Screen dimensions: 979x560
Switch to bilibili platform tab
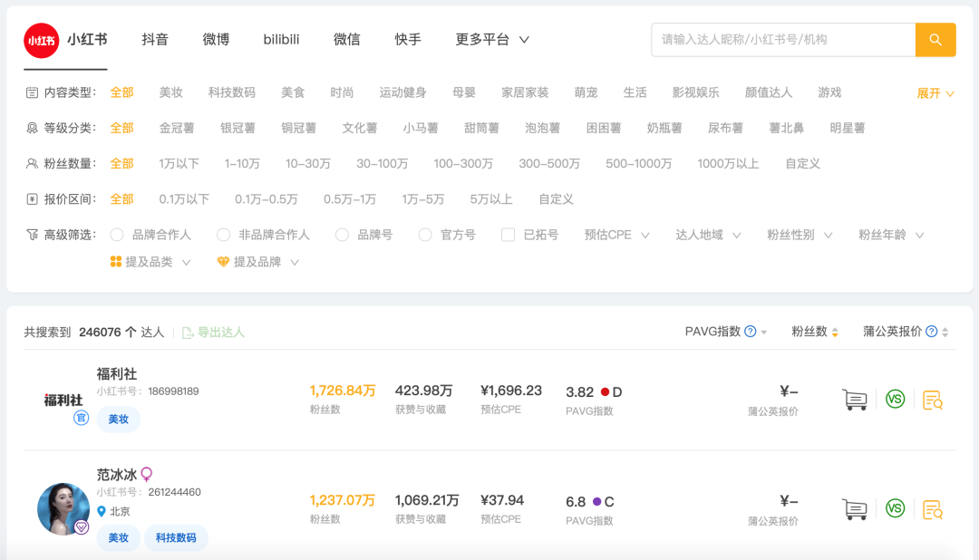coord(281,39)
